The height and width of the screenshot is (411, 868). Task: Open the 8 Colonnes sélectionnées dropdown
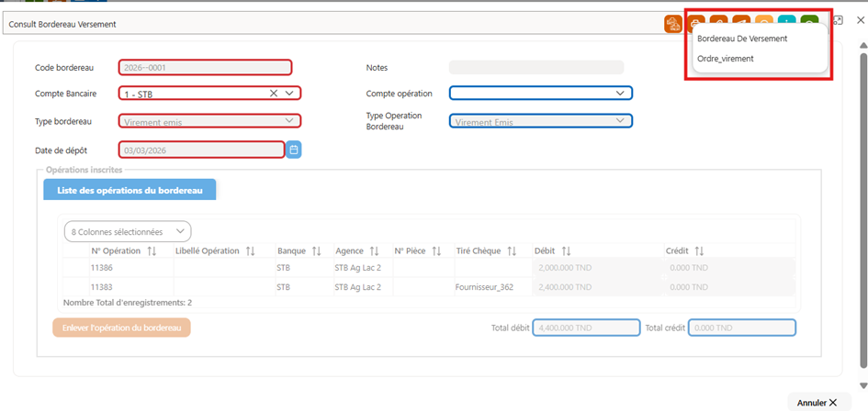pos(128,231)
